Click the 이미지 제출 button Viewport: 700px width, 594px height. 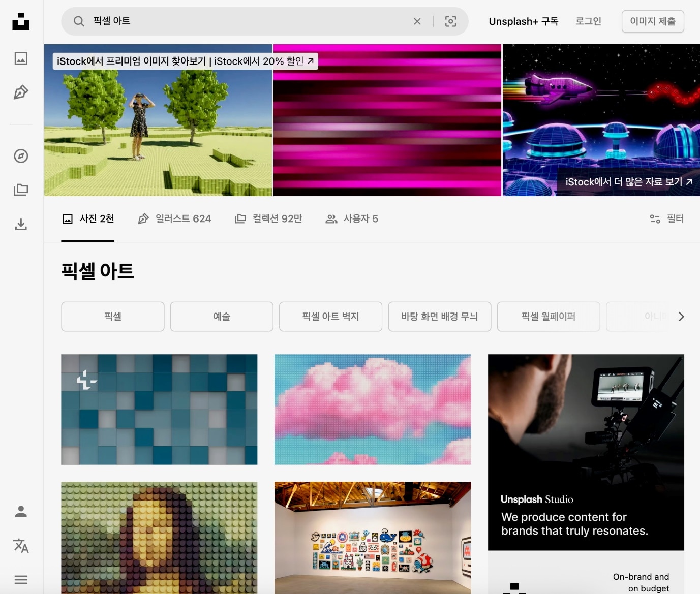point(653,21)
